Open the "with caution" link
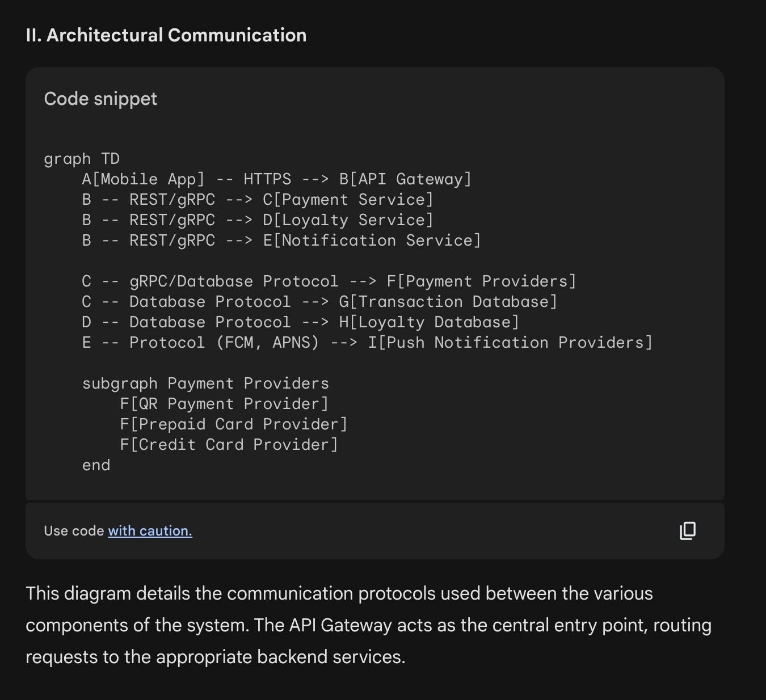The height and width of the screenshot is (700, 766). tap(150, 531)
